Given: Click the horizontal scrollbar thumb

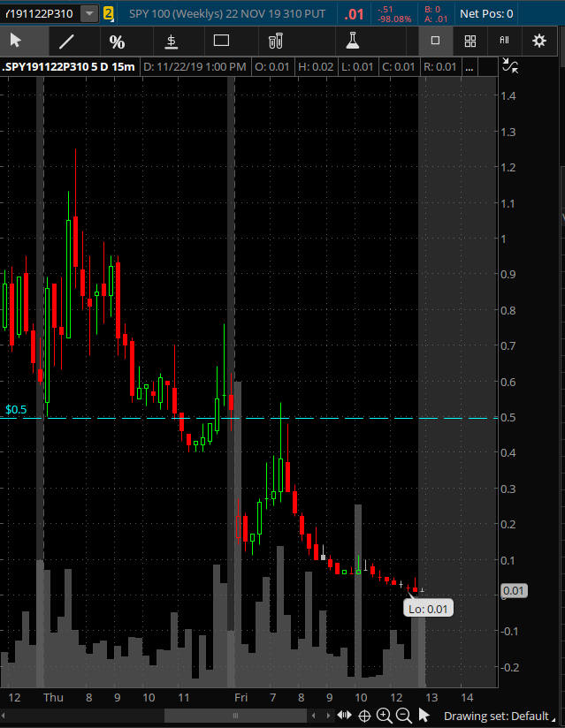Looking at the screenshot, I should [x=235, y=716].
